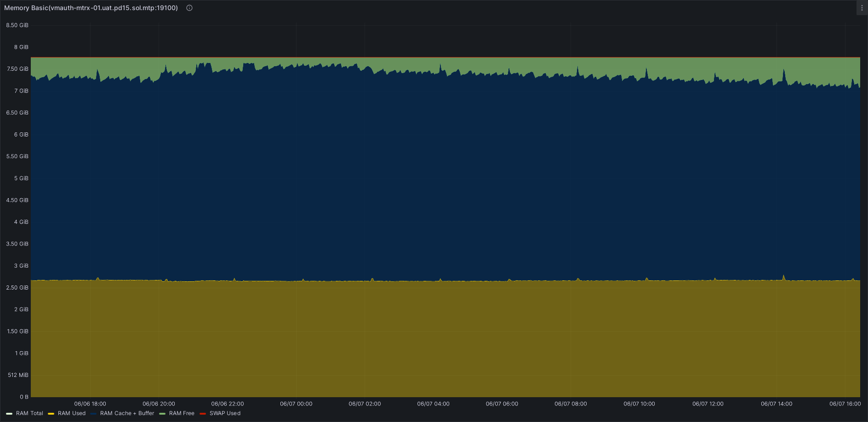Image resolution: width=868 pixels, height=422 pixels.
Task: Click the 06/07 10:00 time axis label
Action: pyautogui.click(x=640, y=404)
